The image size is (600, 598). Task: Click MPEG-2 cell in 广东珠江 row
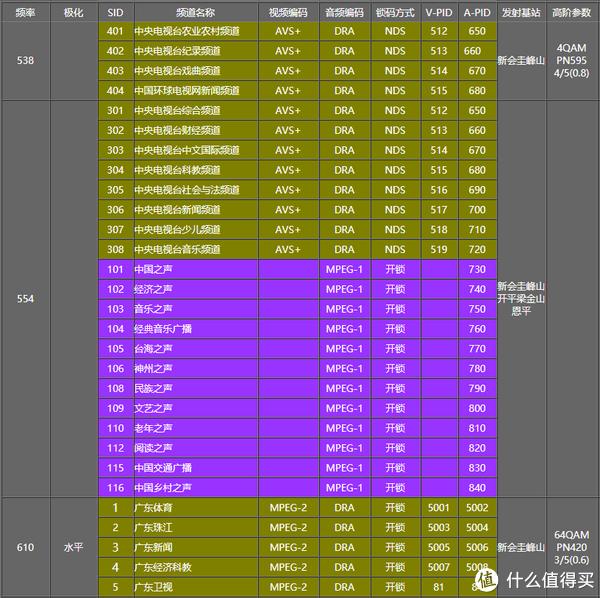click(288, 528)
